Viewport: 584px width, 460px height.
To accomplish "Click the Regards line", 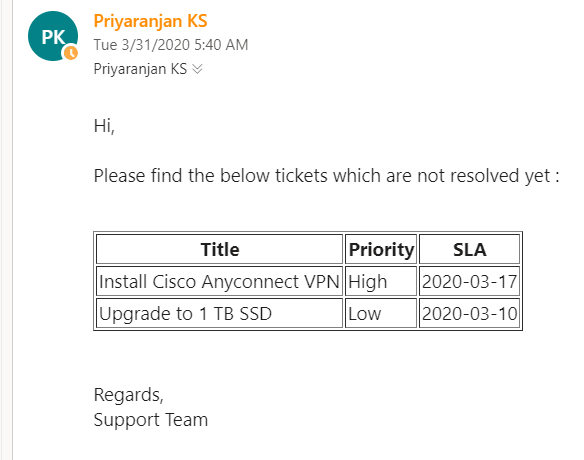I will 128,395.
